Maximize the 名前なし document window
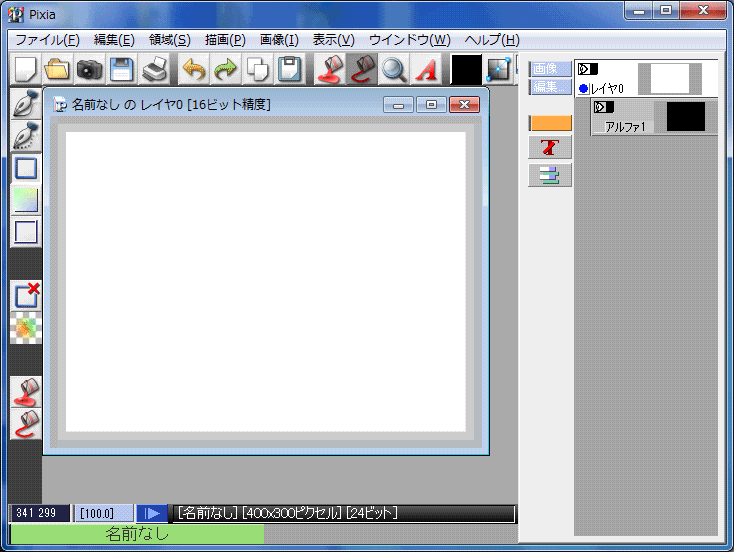The height and width of the screenshot is (552, 734). [x=431, y=104]
